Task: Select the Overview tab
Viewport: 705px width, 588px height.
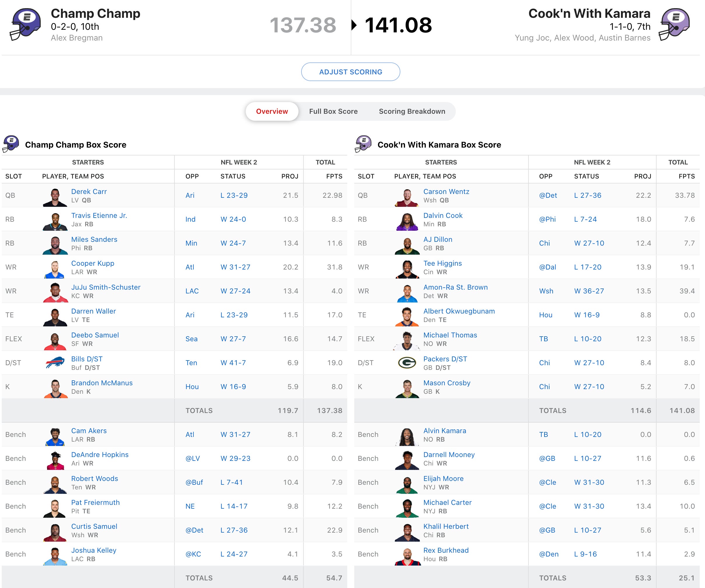Action: (x=272, y=111)
